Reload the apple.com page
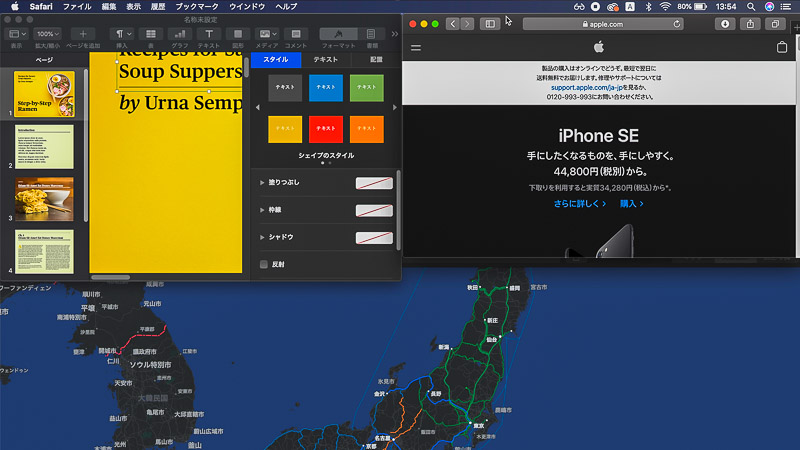The width and height of the screenshot is (800, 450). pyautogui.click(x=677, y=24)
